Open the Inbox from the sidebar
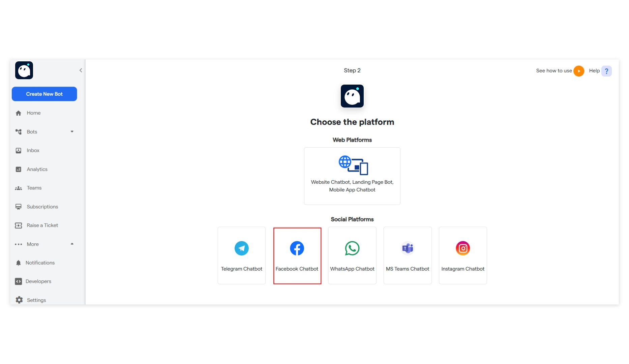 pos(33,150)
